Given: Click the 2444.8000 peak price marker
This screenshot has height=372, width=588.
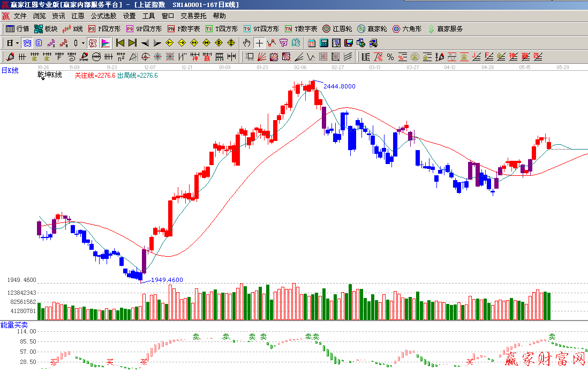Looking at the screenshot, I should pos(339,86).
